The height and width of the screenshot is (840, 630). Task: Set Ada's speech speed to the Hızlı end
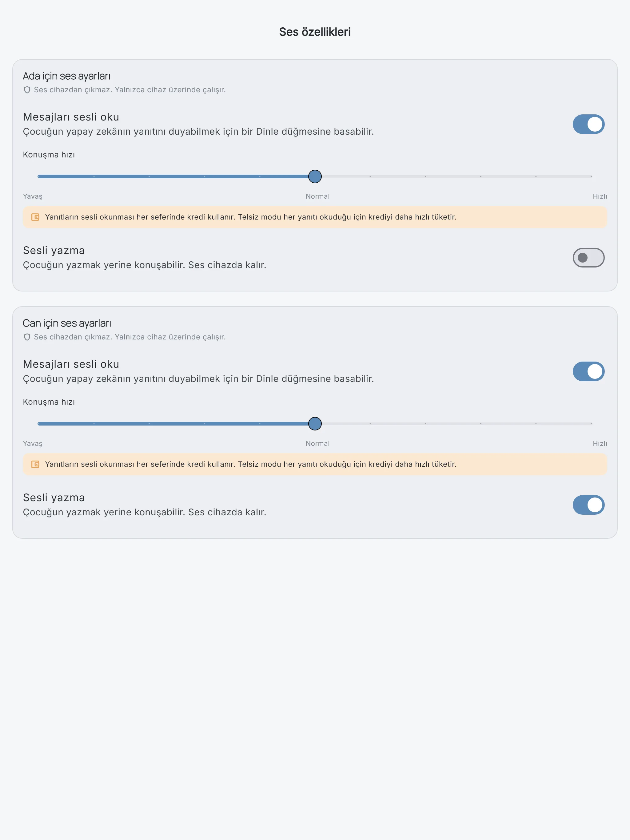pyautogui.click(x=591, y=176)
